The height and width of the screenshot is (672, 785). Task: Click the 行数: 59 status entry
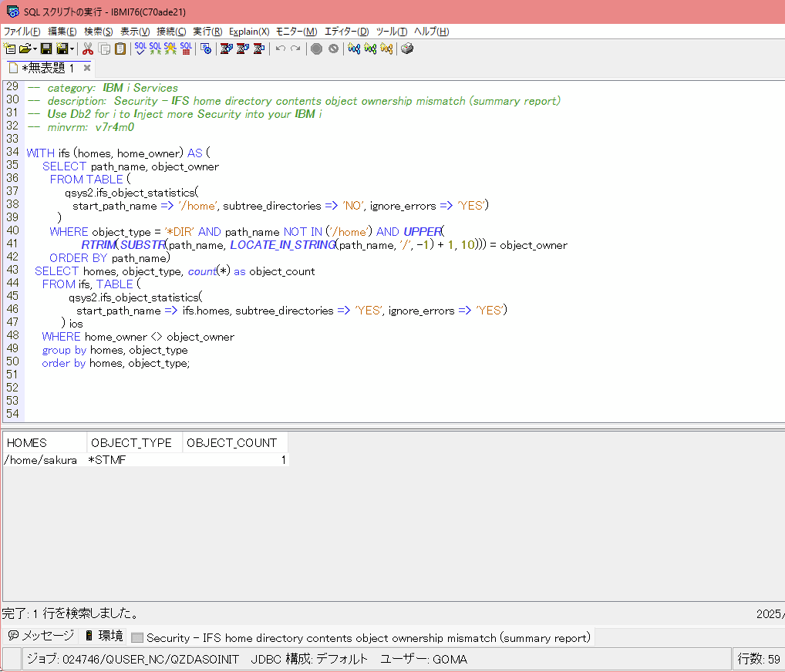[x=759, y=659]
